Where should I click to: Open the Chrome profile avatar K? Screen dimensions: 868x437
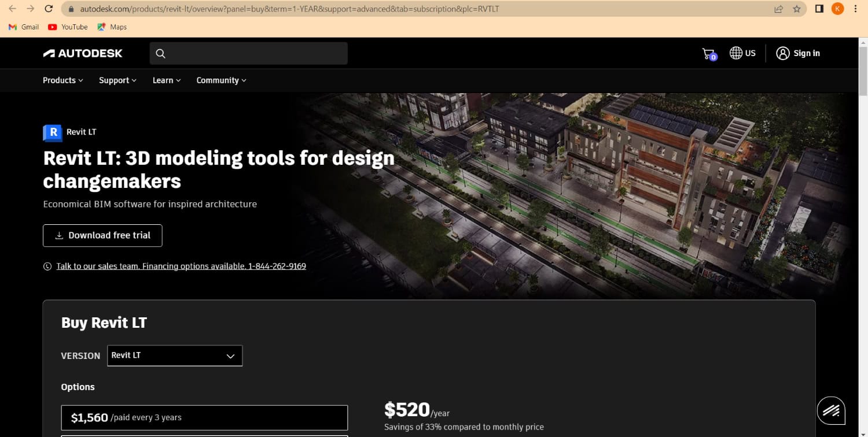point(837,9)
